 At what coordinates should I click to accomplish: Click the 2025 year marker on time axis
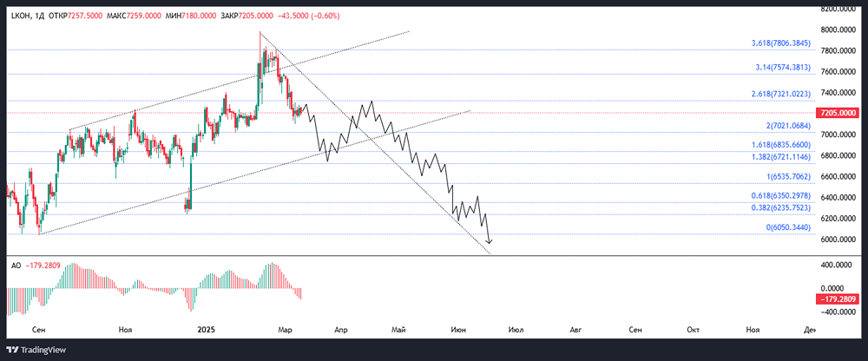(x=206, y=330)
